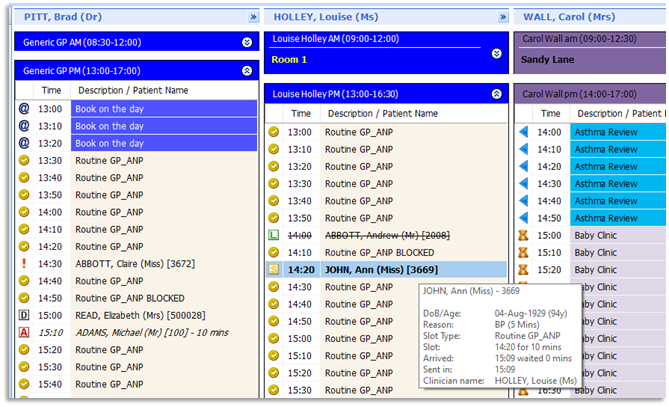
Task: Click the 'D' status icon beside READ, Elizabeth
Action: click(x=24, y=315)
